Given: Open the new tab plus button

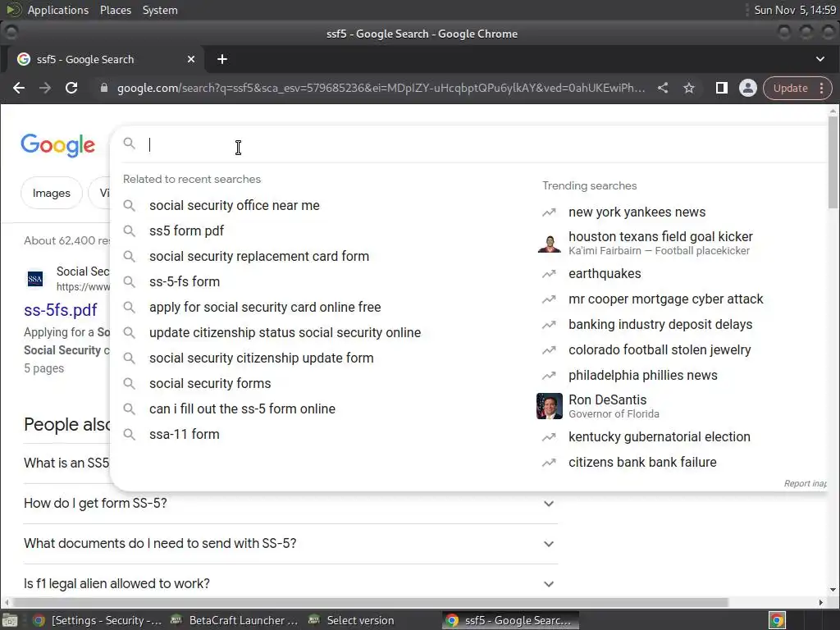Looking at the screenshot, I should [222, 59].
